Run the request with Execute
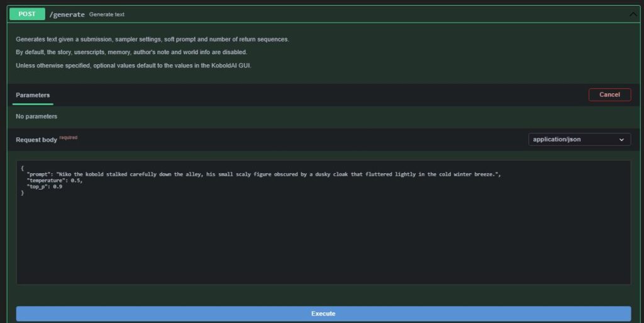This screenshot has height=323, width=644. [323, 314]
